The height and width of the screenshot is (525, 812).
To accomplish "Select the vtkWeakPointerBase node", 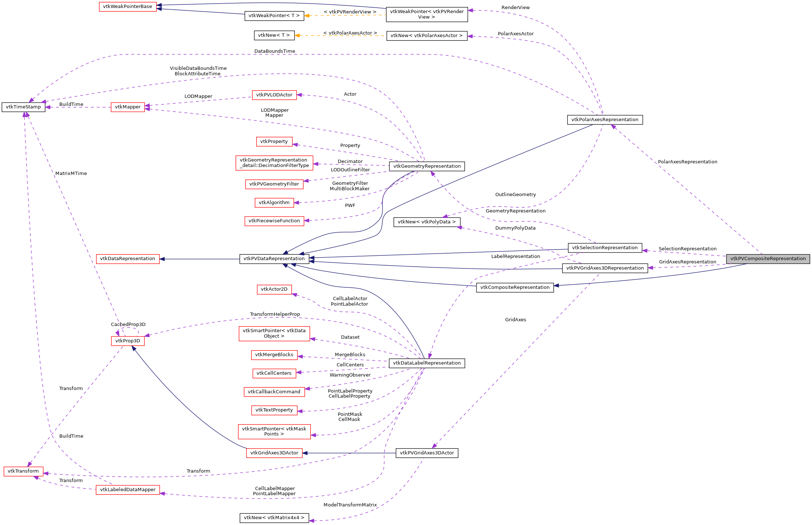I will coord(128,6).
